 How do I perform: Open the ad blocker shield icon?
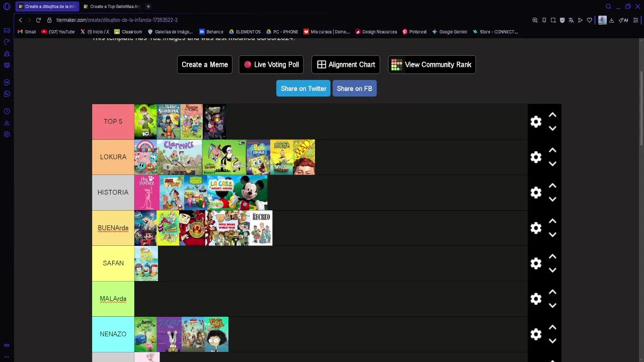point(562,20)
